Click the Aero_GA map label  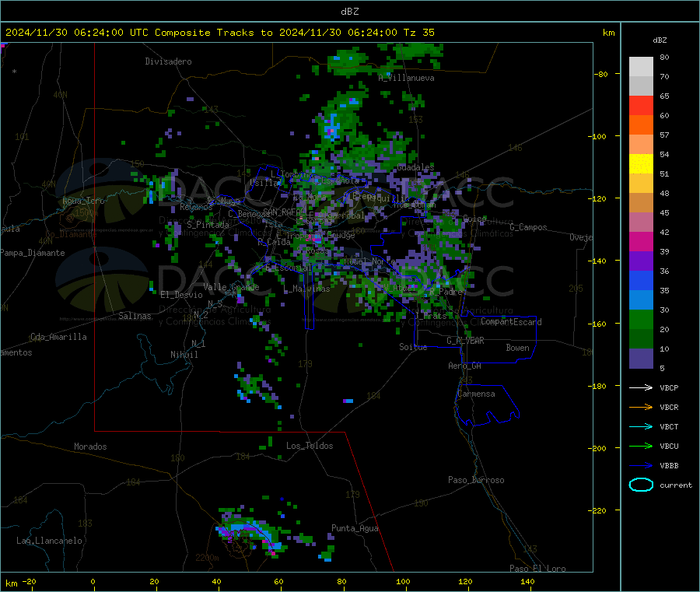pyautogui.click(x=465, y=366)
